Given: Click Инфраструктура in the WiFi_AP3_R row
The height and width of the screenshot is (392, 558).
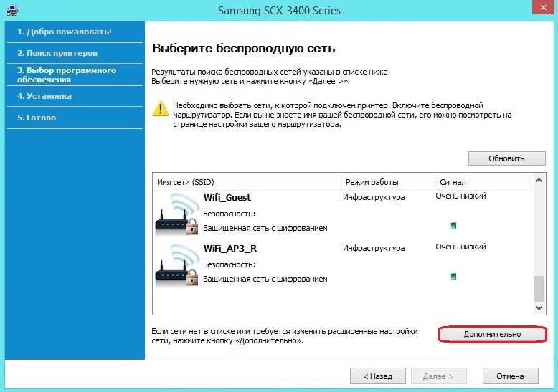Looking at the screenshot, I should point(374,248).
